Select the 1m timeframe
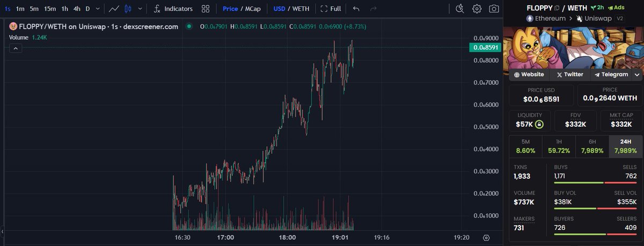644x246 pixels. (x=20, y=9)
